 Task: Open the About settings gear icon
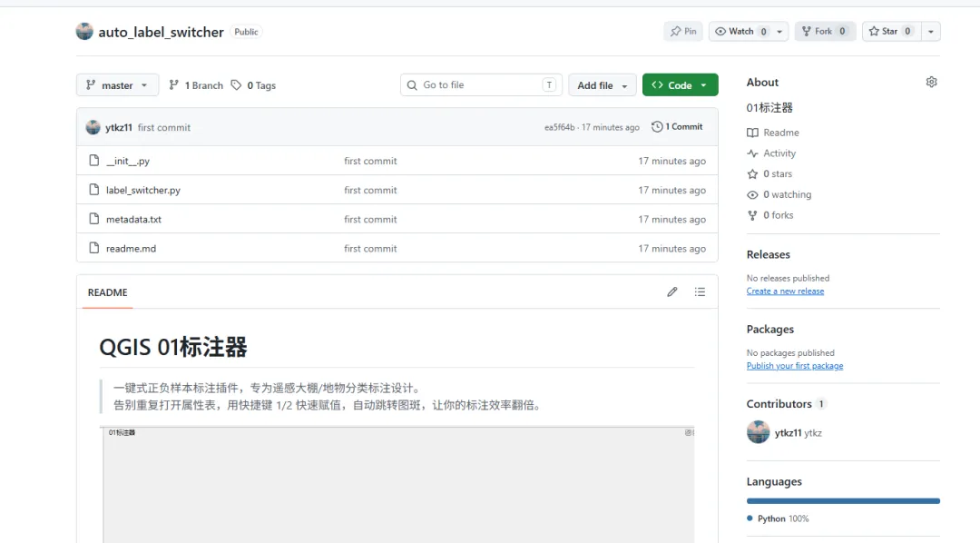(x=931, y=82)
